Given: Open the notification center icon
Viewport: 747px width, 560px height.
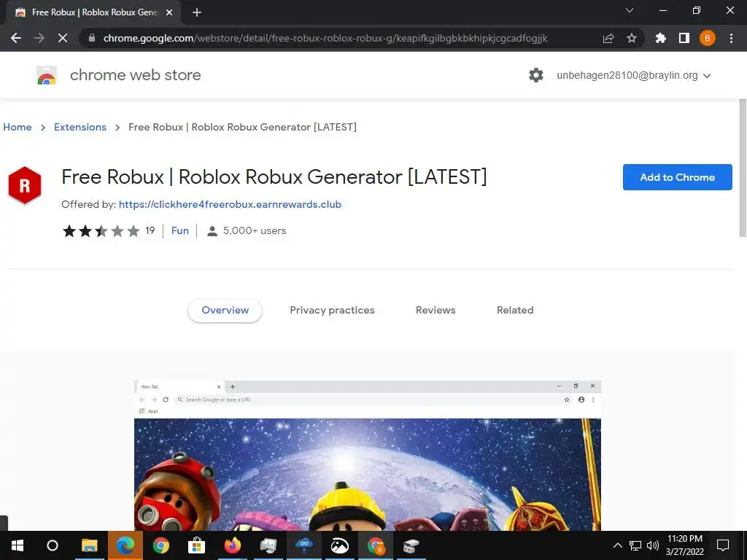Looking at the screenshot, I should pos(723,545).
